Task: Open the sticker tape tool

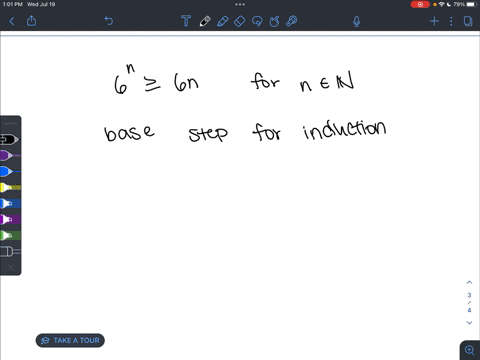Action: (x=292, y=21)
